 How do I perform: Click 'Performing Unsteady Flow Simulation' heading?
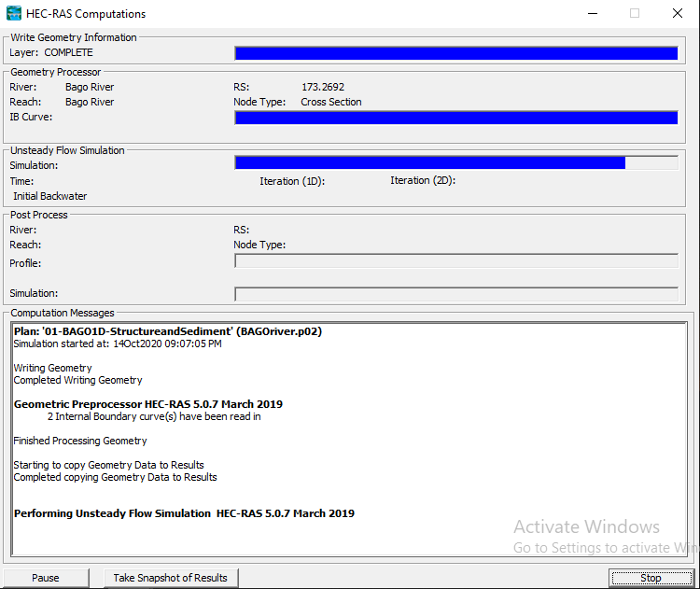pos(185,513)
